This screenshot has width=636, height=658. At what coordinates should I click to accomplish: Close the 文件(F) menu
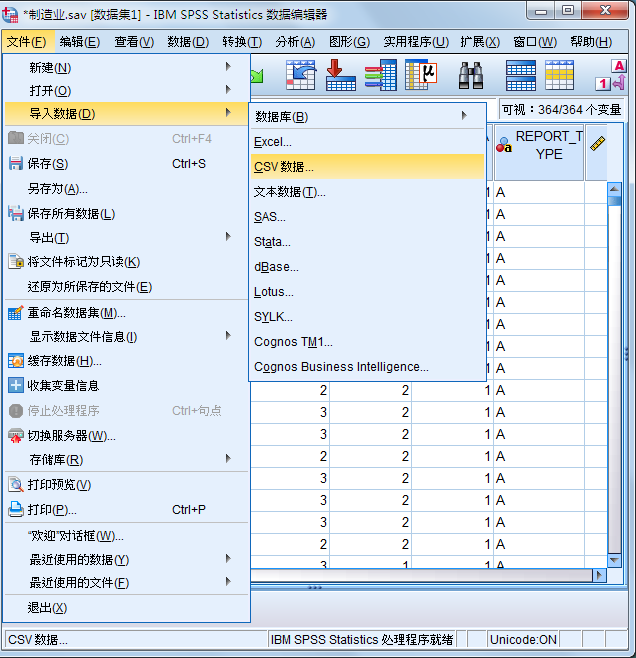[x=26, y=42]
